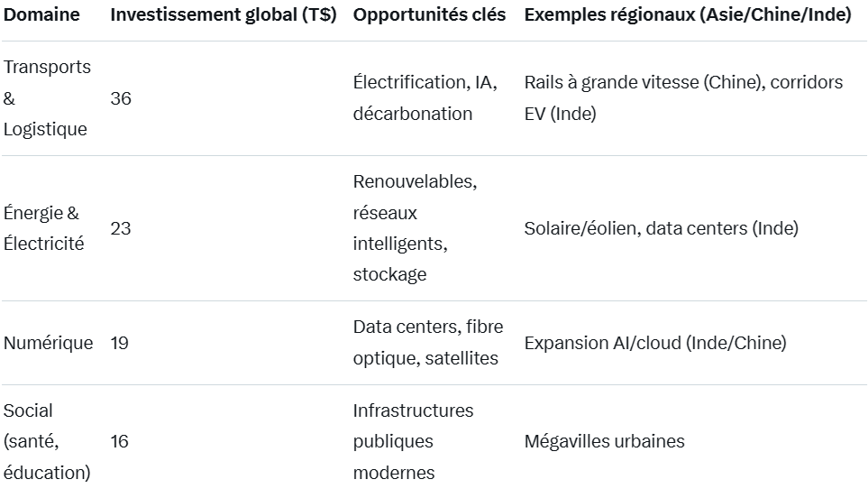
Task: Select the "Renouvelables, réseaux intelligents, stockage" cell
Action: click(415, 228)
